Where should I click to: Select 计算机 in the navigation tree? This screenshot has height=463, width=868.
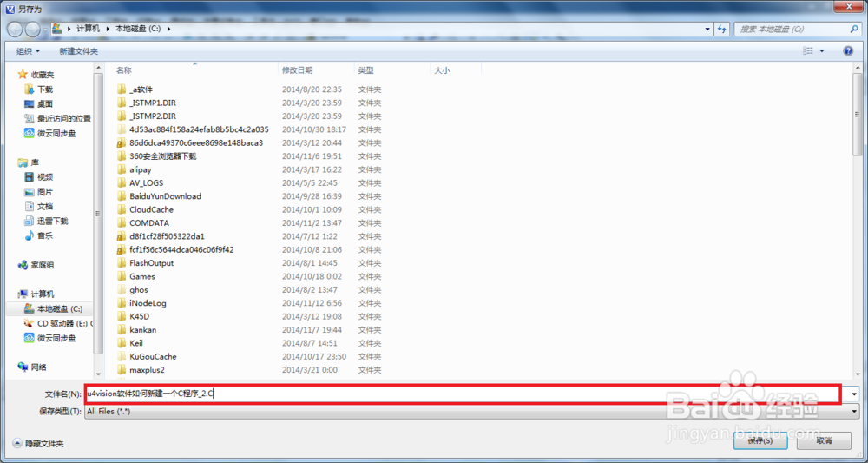point(43,294)
